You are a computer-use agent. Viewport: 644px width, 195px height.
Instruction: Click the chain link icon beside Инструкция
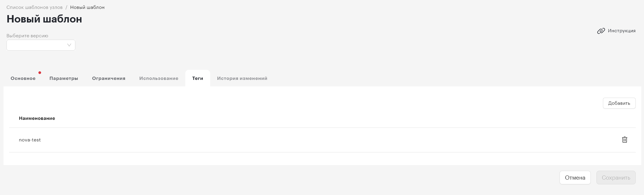pyautogui.click(x=601, y=31)
